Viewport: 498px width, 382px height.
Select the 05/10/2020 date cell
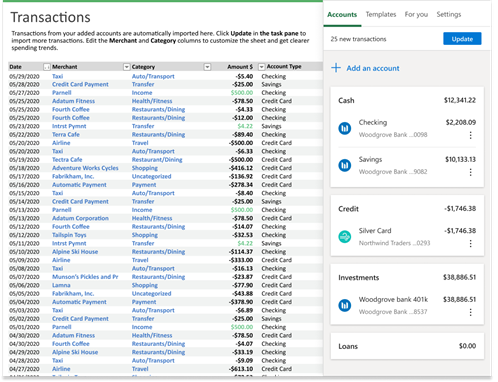[x=24, y=252]
